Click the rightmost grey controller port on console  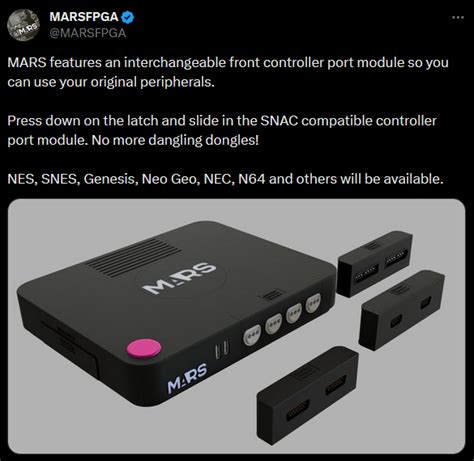point(313,303)
